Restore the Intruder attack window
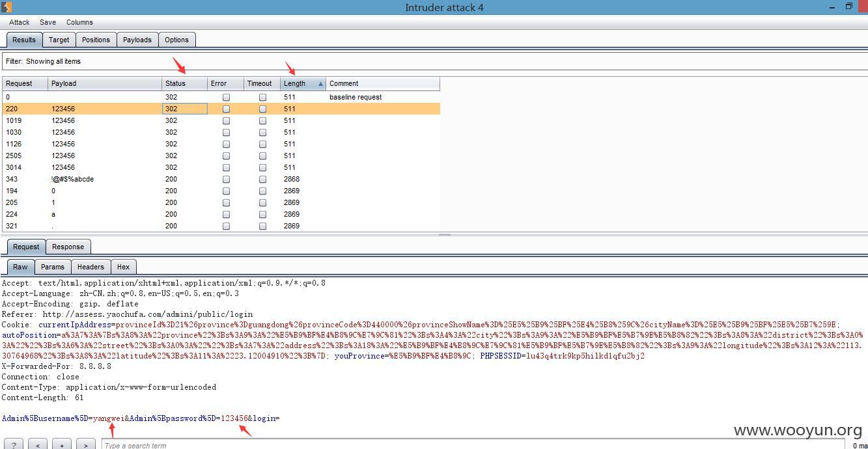Image resolution: width=868 pixels, height=449 pixels. coord(849,7)
